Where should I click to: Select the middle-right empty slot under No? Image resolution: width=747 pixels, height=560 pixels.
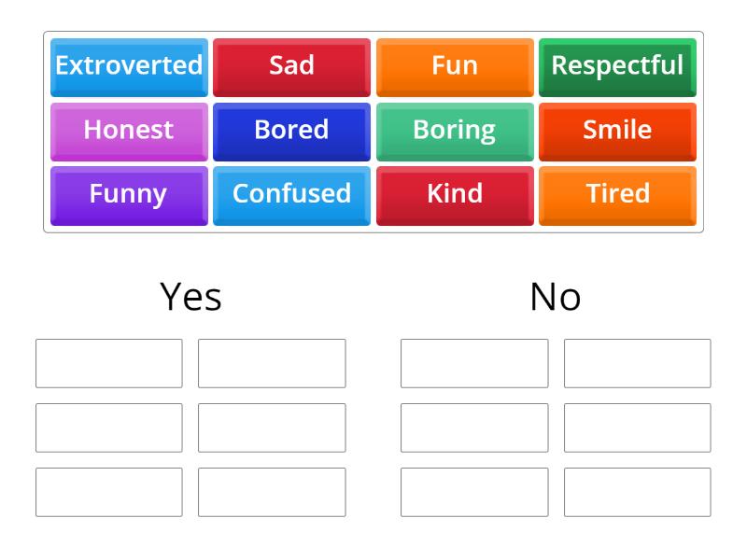(x=638, y=427)
